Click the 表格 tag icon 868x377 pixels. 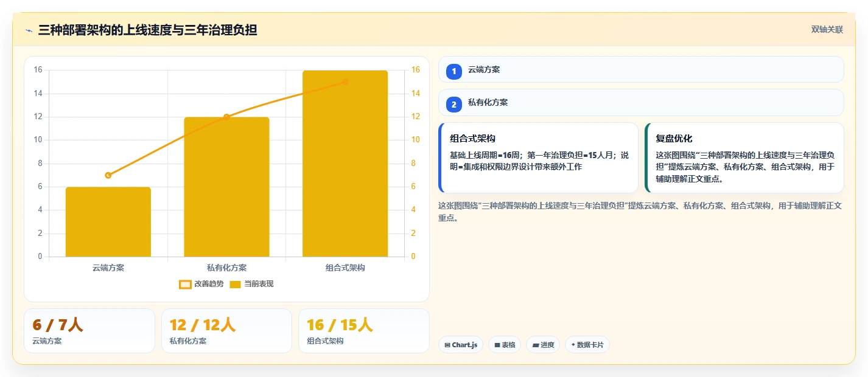(x=497, y=345)
